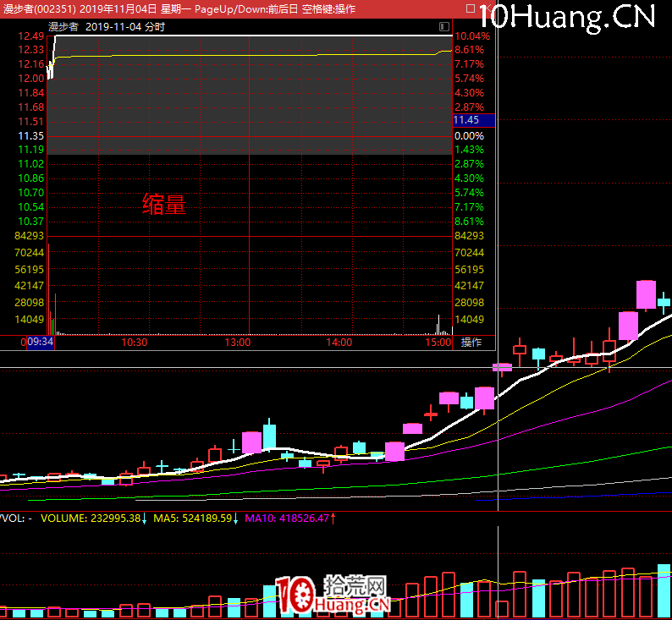Click the 11.51 price label
Image resolution: width=672 pixels, height=620 pixels.
point(30,122)
